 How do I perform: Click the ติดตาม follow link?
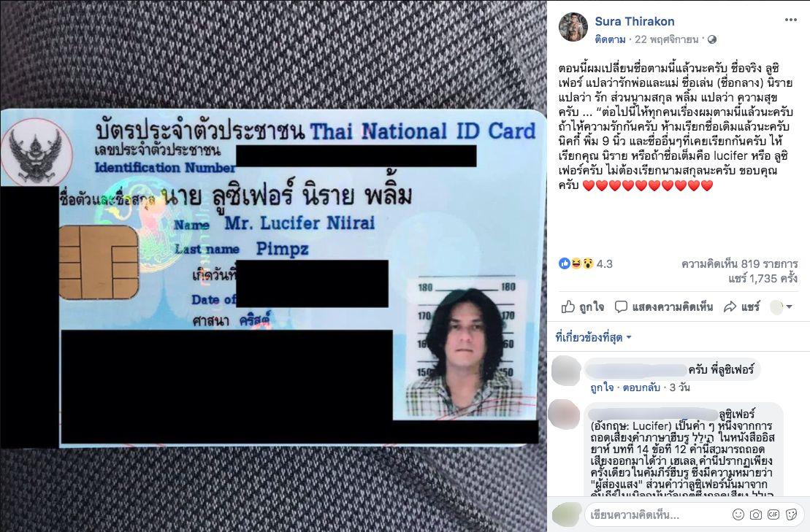(610, 39)
